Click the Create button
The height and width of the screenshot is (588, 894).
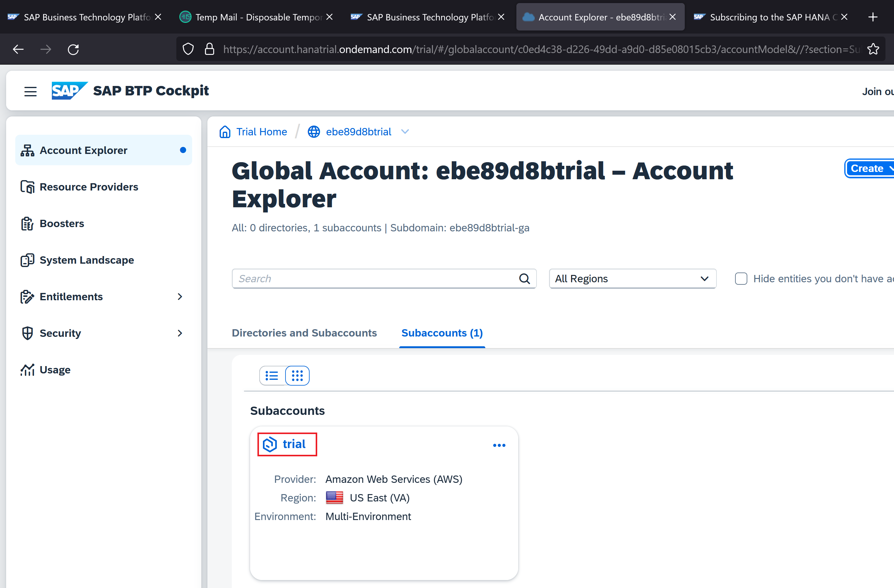[x=867, y=168]
